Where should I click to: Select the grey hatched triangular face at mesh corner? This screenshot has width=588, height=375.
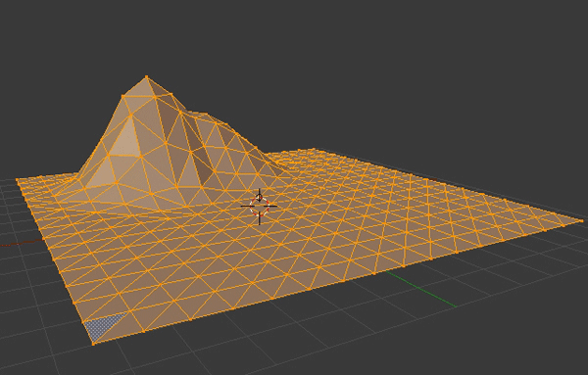[101, 325]
